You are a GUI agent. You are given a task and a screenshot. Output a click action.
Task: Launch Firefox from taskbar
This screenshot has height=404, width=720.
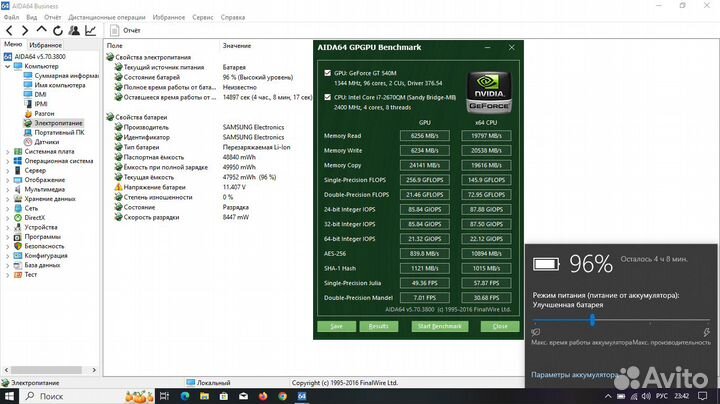[x=263, y=396]
